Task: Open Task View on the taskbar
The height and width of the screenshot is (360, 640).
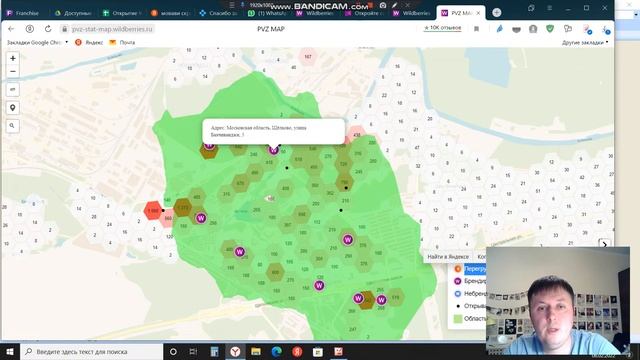Action: pos(193,351)
